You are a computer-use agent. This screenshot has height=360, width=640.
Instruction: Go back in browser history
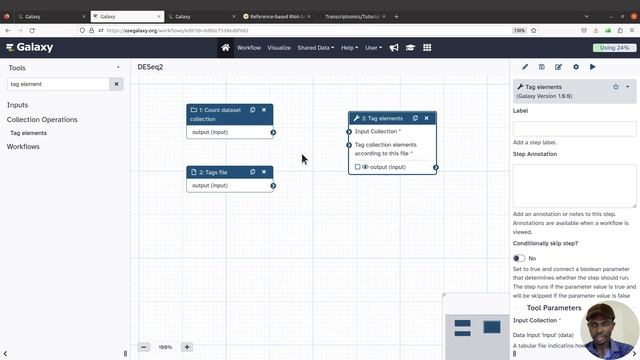pos(8,31)
